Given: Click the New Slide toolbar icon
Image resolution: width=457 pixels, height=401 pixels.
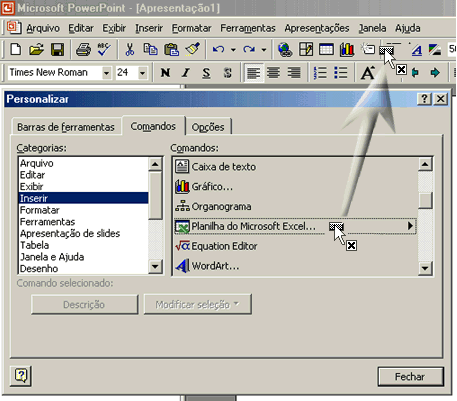Looking at the screenshot, I should [368, 49].
